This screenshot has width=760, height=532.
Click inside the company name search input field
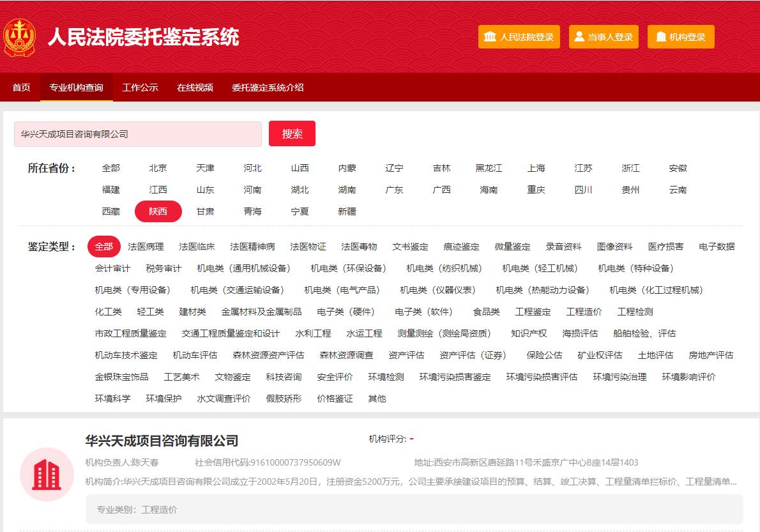(x=137, y=133)
